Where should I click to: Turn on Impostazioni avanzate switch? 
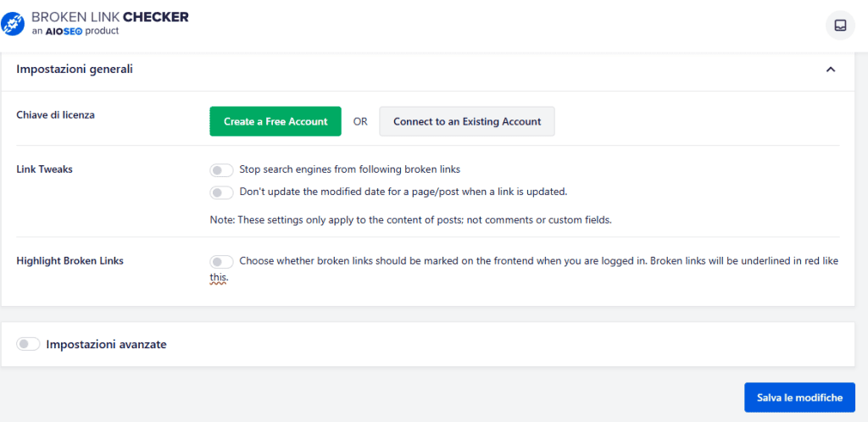[28, 344]
